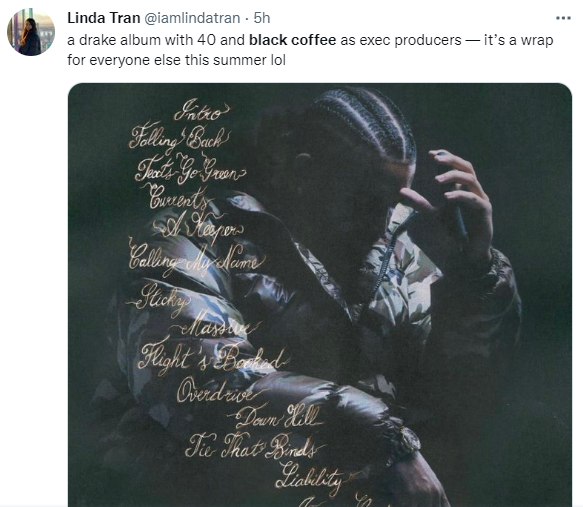
Task: Click the "Overdrive" track title on artwork
Action: coord(220,391)
